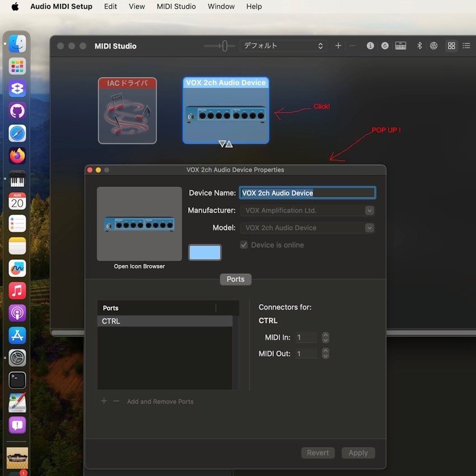This screenshot has height=476, width=476.
Task: Click the MIDI Out stepper arrows
Action: 325,353
